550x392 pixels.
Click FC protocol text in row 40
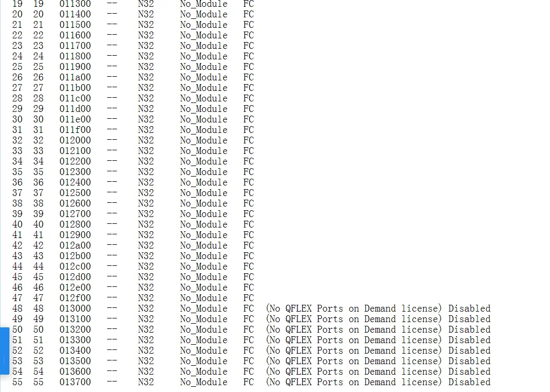(x=248, y=224)
